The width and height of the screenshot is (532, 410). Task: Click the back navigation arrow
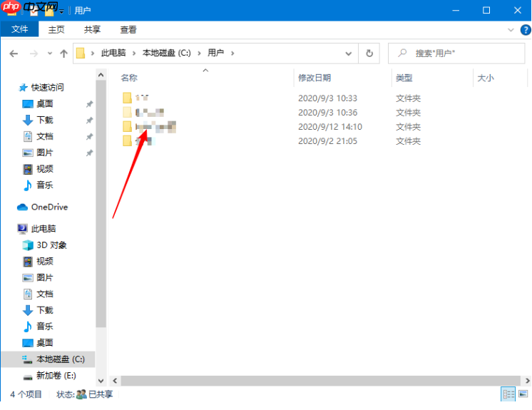pos(14,53)
